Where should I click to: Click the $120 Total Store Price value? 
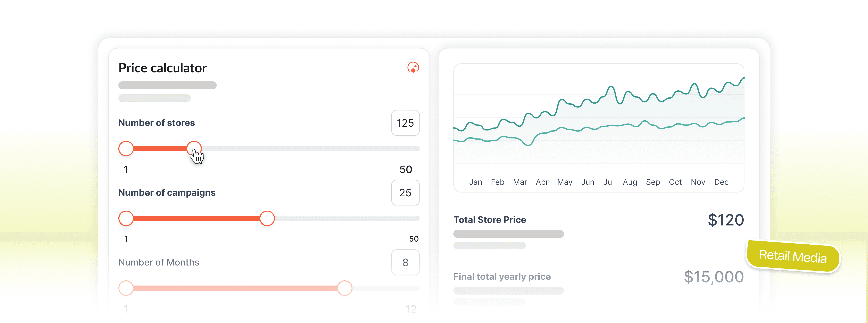pos(725,220)
